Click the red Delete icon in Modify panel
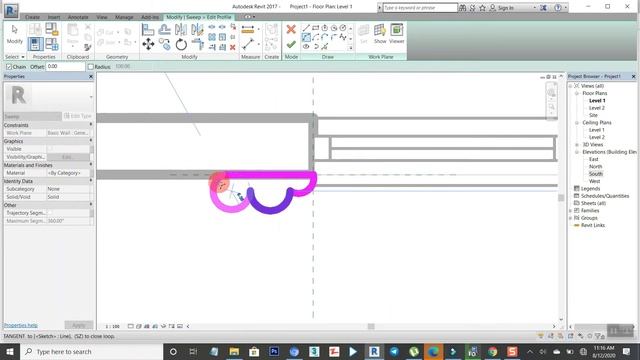The image size is (640, 360). (x=233, y=47)
